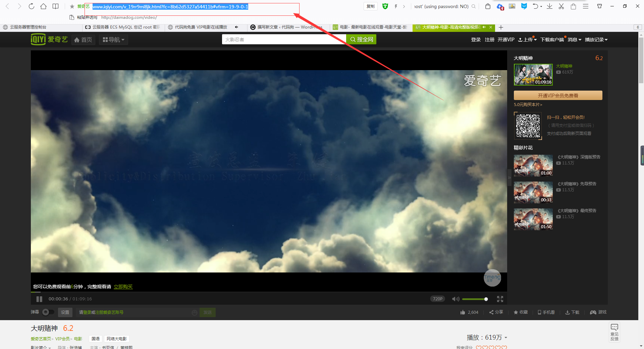The width and height of the screenshot is (644, 349).
Task: Mute the player volume speaker icon
Action: pos(455,299)
